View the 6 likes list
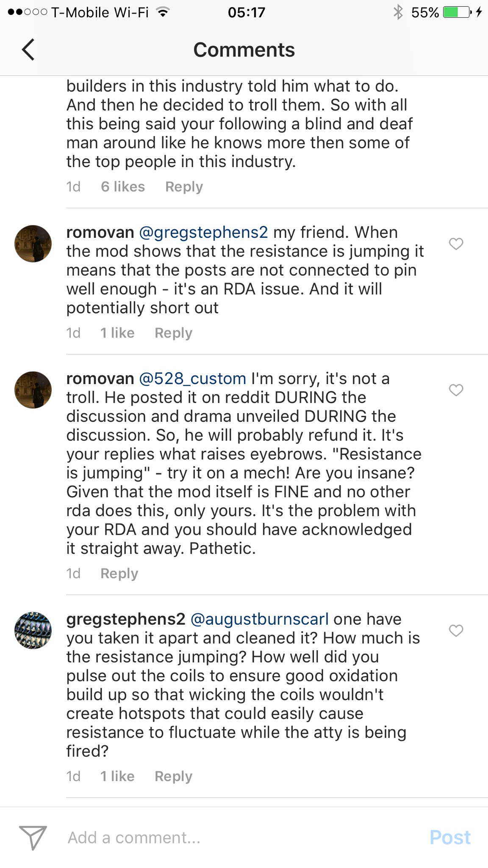Viewport: 488px width, 868px height. click(123, 186)
